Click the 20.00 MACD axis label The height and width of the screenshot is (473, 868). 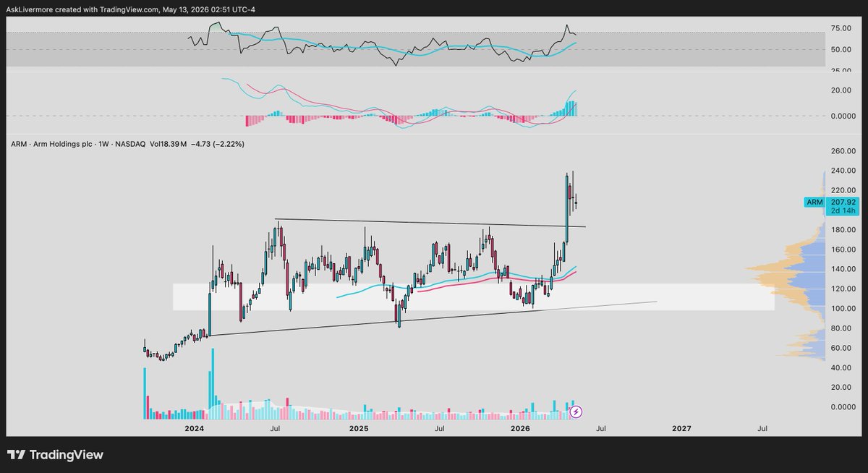tap(841, 90)
